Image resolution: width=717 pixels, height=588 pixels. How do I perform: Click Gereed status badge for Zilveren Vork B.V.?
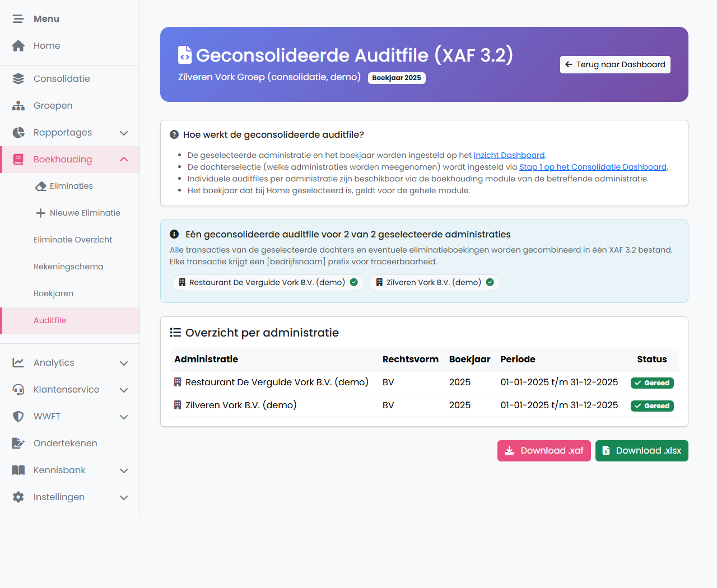[x=652, y=406]
